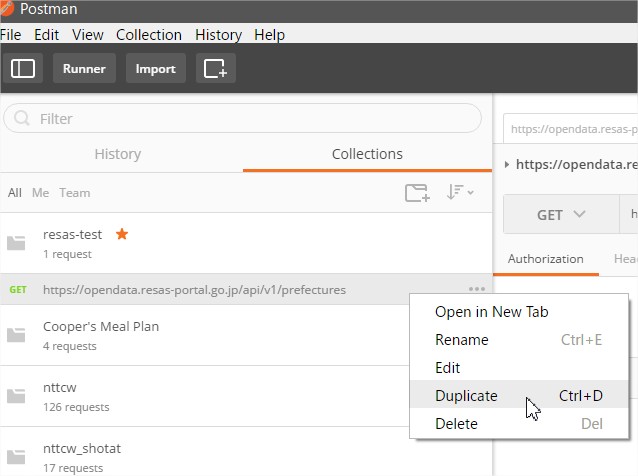Viewport: 638px width, 476px height.
Task: Switch to the History sidebar tab
Action: pos(118,154)
